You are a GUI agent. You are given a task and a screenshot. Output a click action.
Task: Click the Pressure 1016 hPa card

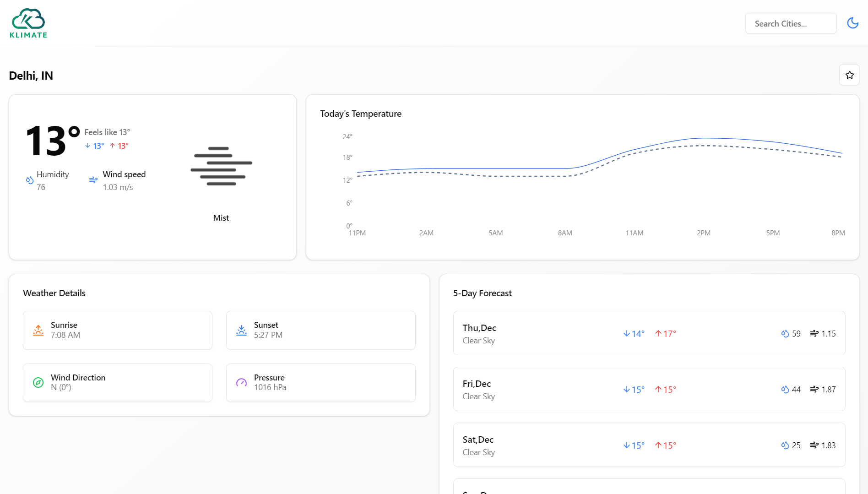pos(320,383)
